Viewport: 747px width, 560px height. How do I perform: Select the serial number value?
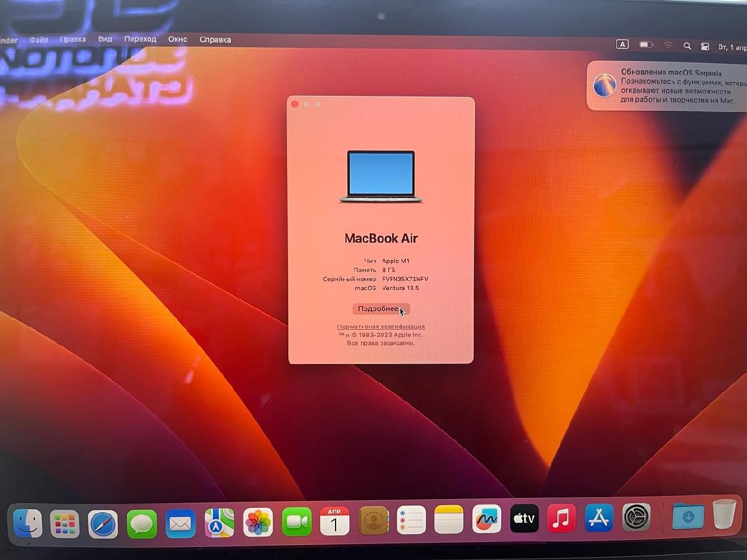(x=405, y=279)
